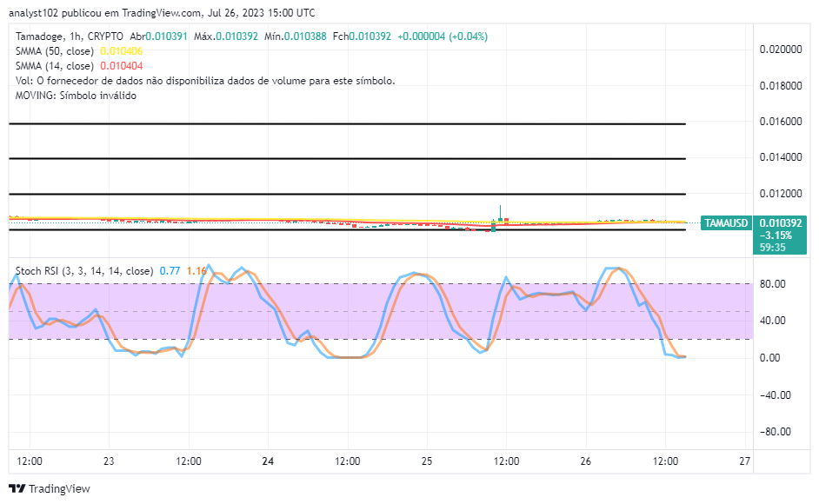Viewport: 819px width, 504px height.
Task: Click the orange Stoch RSI value 1.16
Action: [x=196, y=271]
